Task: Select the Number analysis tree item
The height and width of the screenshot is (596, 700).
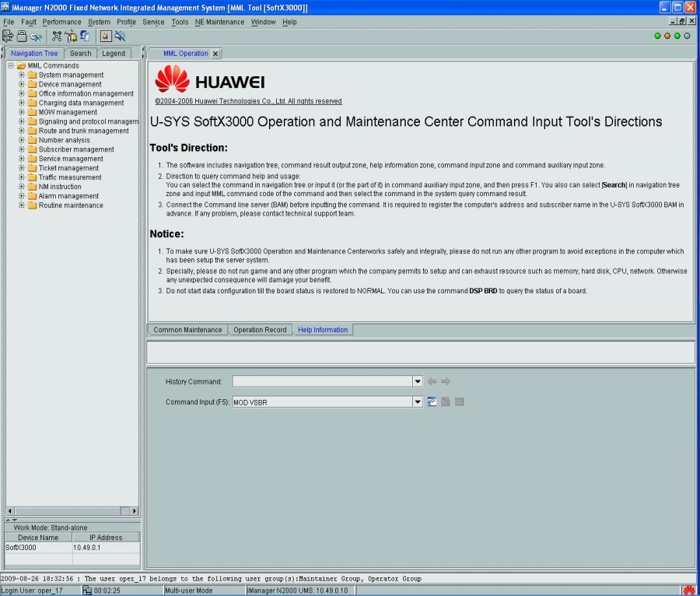Action: click(x=64, y=140)
